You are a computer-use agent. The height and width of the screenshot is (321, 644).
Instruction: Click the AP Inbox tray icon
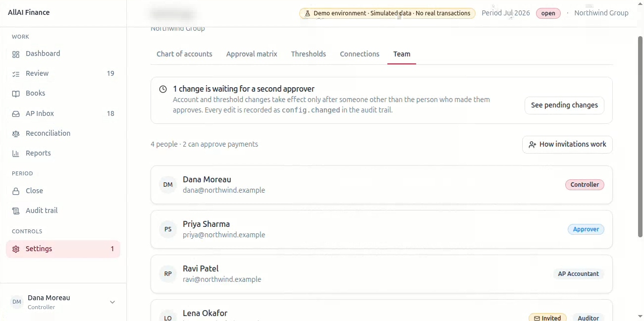[x=16, y=113]
